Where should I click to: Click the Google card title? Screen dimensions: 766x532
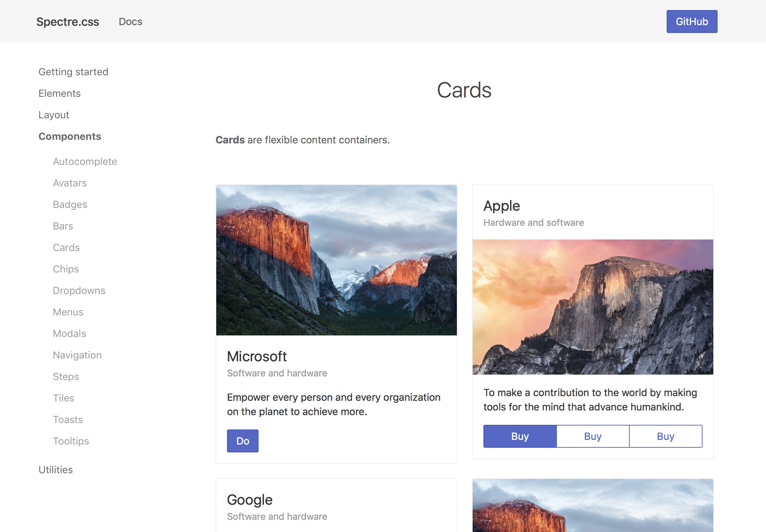tap(250, 500)
